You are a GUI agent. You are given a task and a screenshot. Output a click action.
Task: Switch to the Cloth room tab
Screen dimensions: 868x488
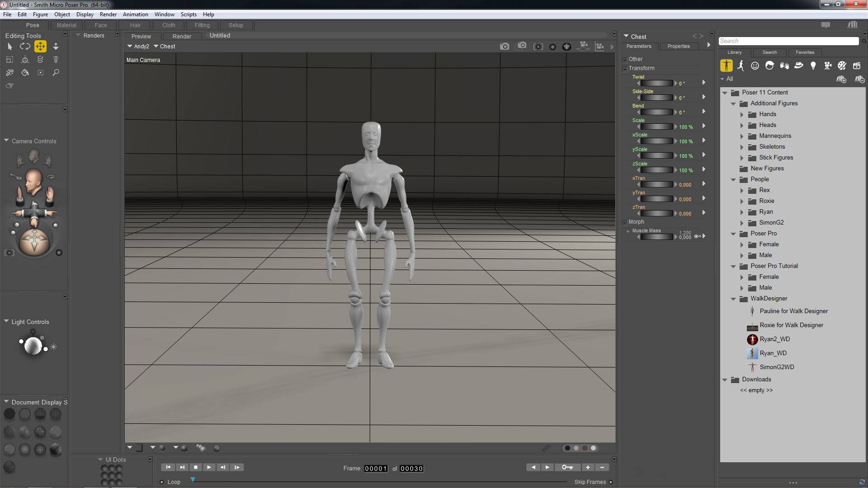point(169,25)
